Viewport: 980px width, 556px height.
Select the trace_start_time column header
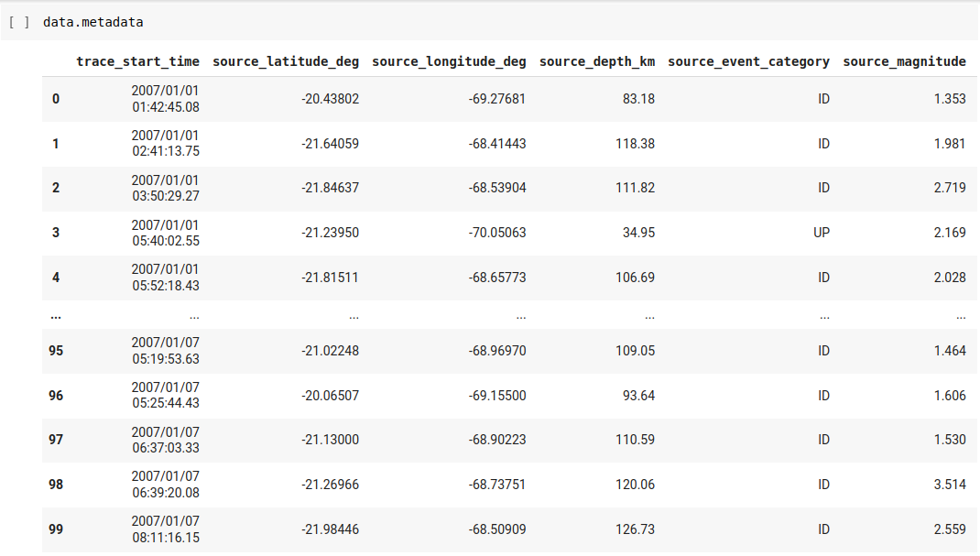[137, 61]
